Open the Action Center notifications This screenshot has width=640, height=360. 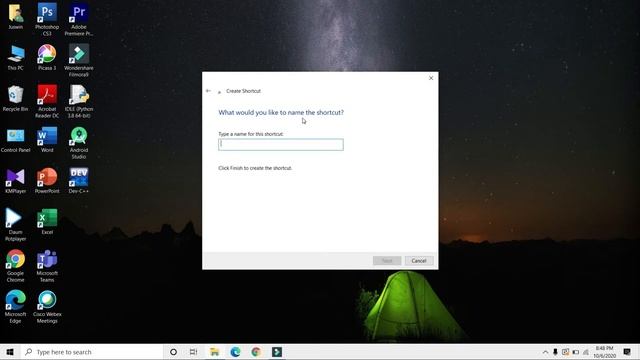(x=627, y=352)
